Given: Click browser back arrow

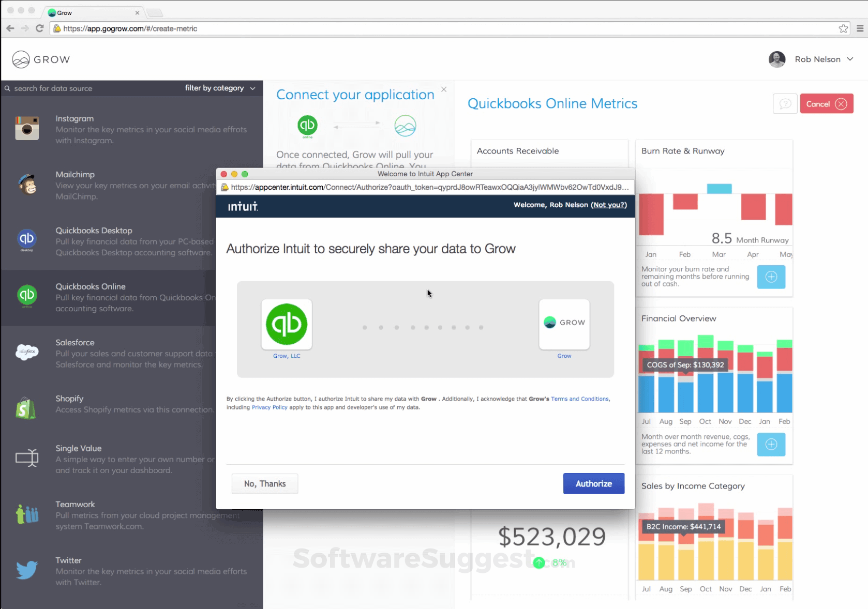Looking at the screenshot, I should [10, 28].
